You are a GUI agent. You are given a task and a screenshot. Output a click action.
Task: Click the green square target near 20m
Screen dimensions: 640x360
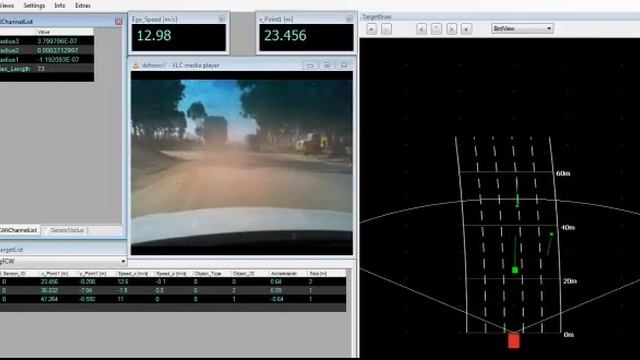point(515,270)
